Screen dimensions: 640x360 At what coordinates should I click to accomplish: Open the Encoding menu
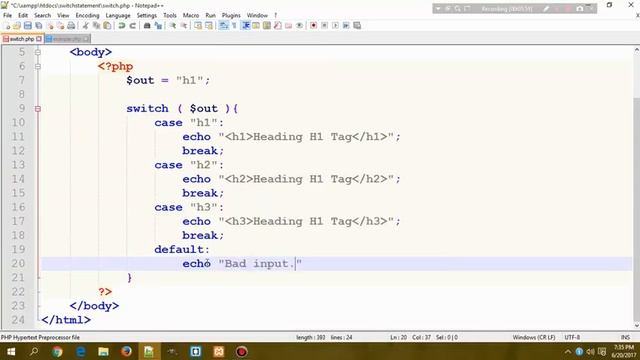pyautogui.click(x=87, y=15)
